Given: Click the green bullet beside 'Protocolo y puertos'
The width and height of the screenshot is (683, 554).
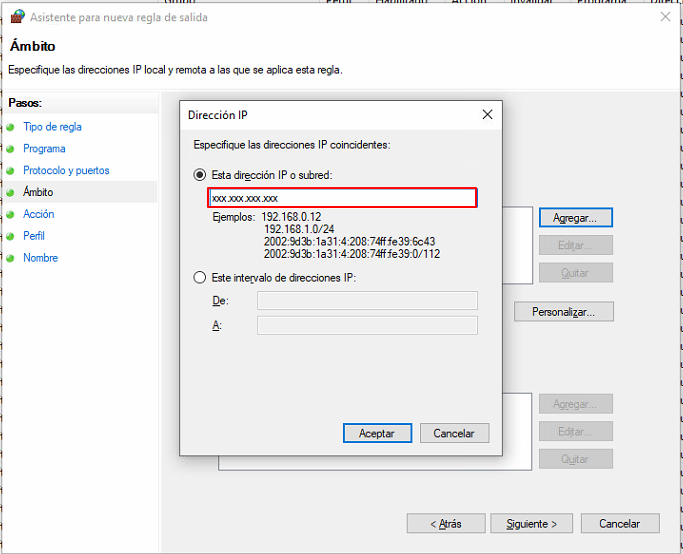Looking at the screenshot, I should tap(10, 171).
